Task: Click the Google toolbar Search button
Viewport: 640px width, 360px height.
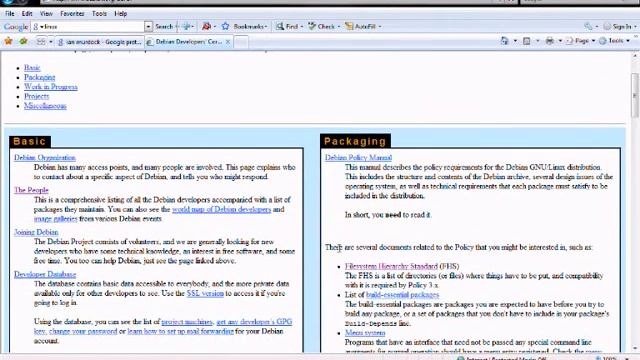Action: click(164, 27)
